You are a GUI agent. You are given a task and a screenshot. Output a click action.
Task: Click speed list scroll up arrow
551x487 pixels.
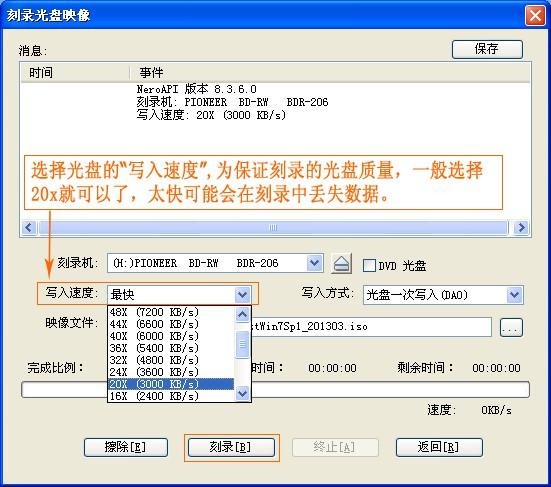point(242,314)
